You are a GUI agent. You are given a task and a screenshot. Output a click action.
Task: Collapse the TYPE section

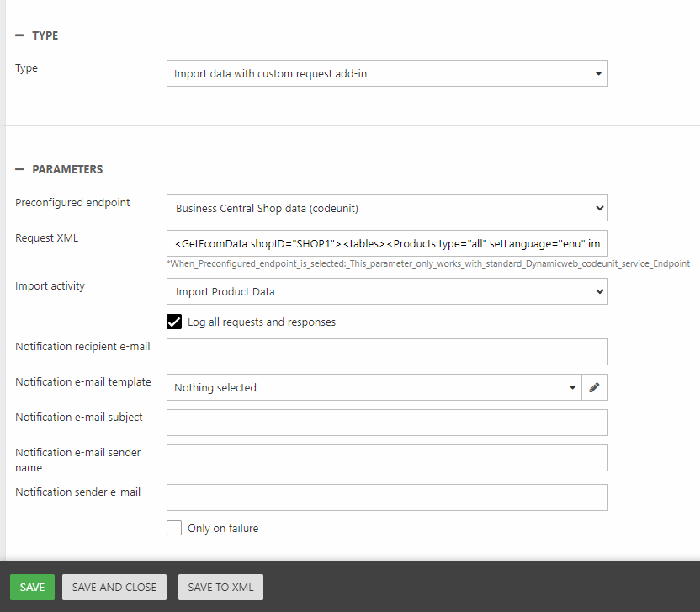coord(20,35)
